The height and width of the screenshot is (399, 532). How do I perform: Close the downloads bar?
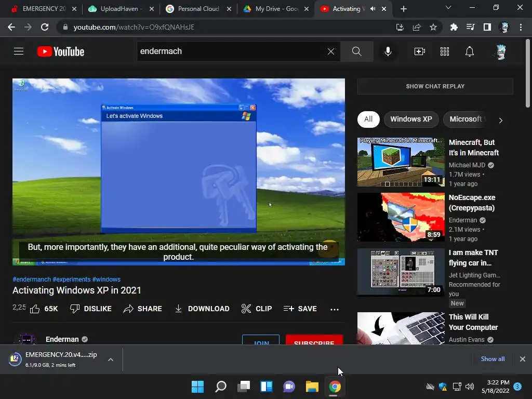[523, 359]
